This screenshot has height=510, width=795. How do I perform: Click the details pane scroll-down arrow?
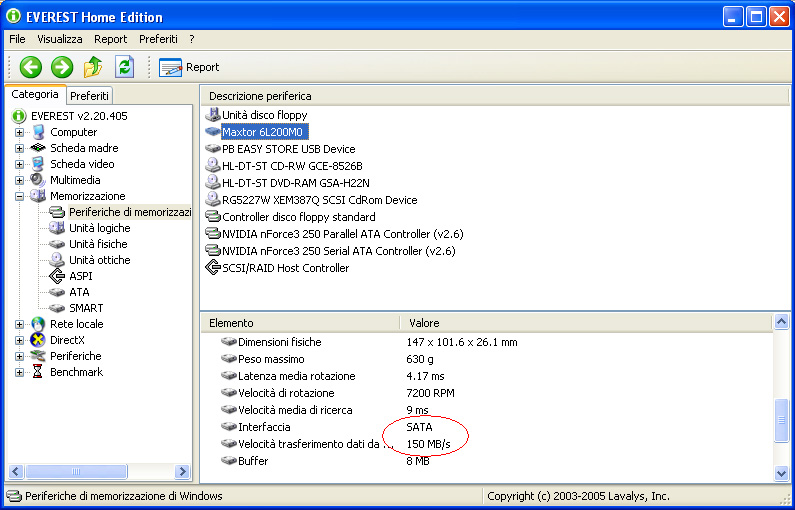tap(781, 474)
